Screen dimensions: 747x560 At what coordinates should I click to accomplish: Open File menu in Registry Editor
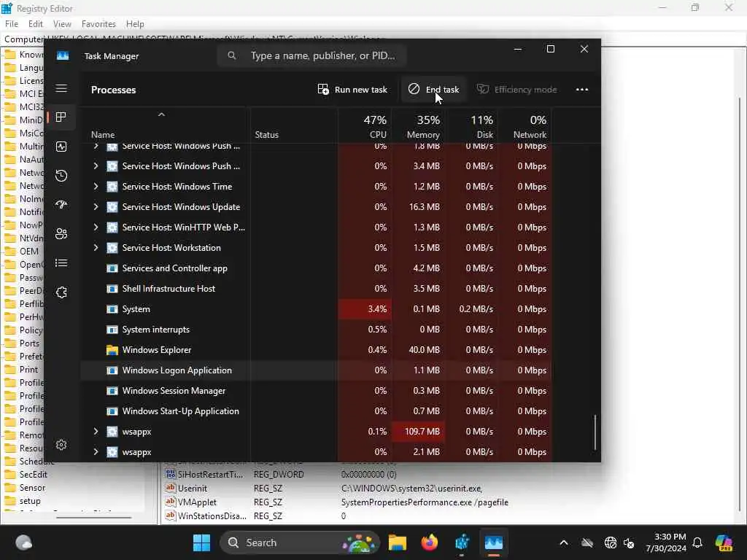tap(12, 24)
